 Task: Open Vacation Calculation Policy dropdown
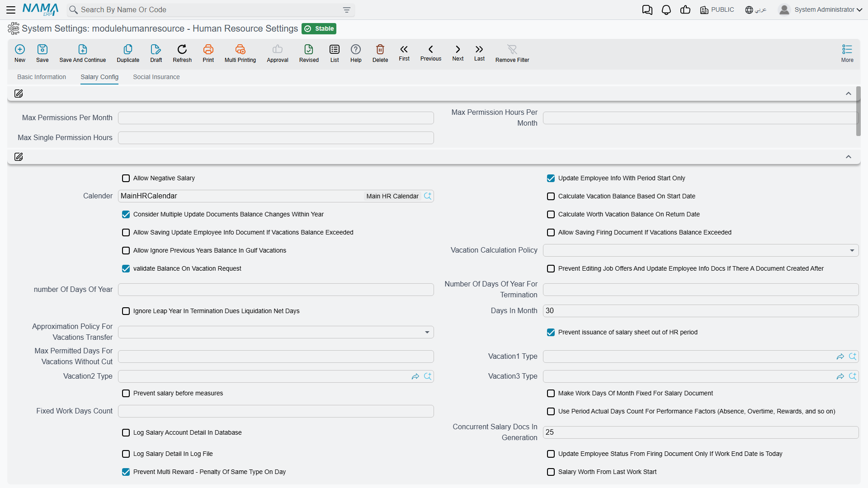point(701,250)
